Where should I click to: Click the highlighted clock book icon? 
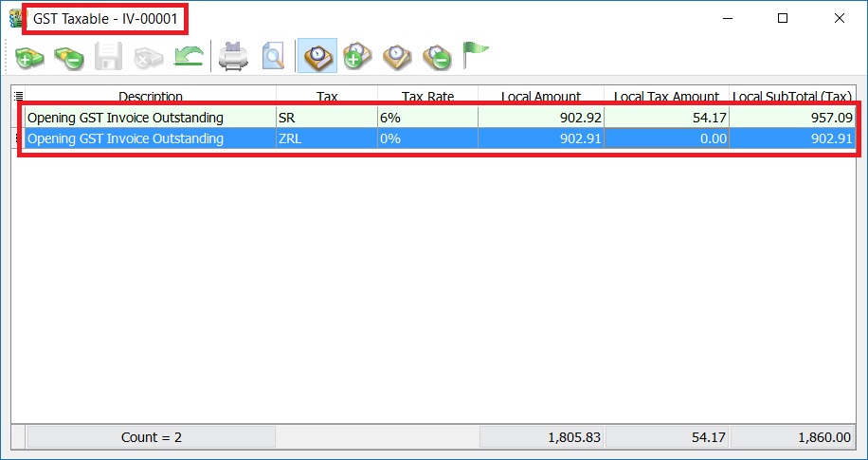pyautogui.click(x=317, y=56)
